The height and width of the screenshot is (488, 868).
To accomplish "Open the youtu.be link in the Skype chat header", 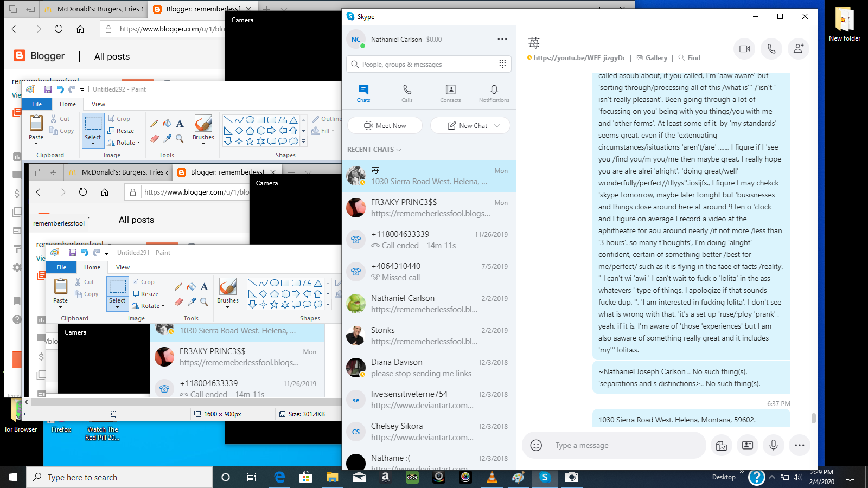I will coord(579,58).
